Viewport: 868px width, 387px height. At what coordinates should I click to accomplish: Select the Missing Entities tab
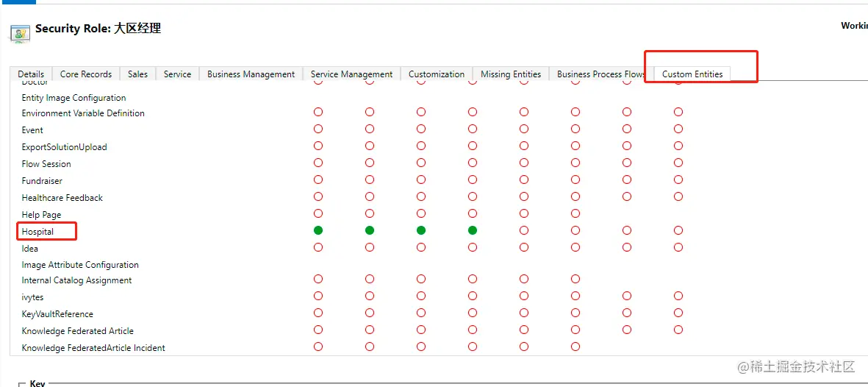pyautogui.click(x=511, y=74)
